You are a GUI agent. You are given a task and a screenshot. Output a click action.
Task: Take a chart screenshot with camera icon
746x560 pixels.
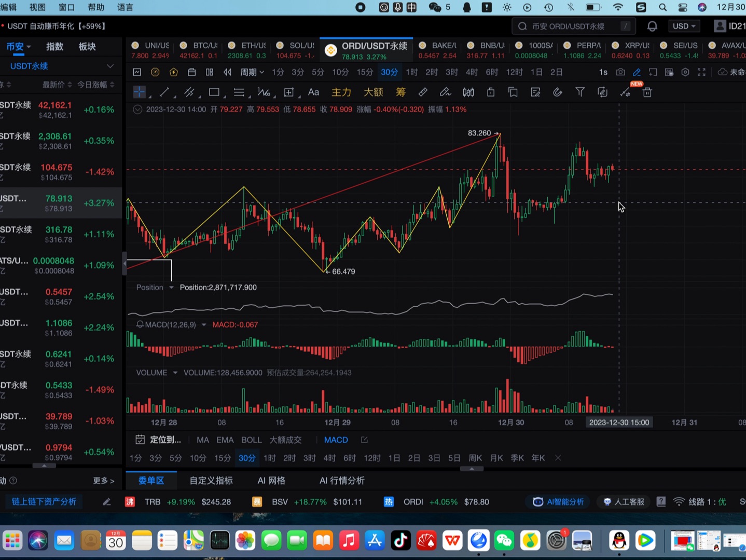click(620, 72)
